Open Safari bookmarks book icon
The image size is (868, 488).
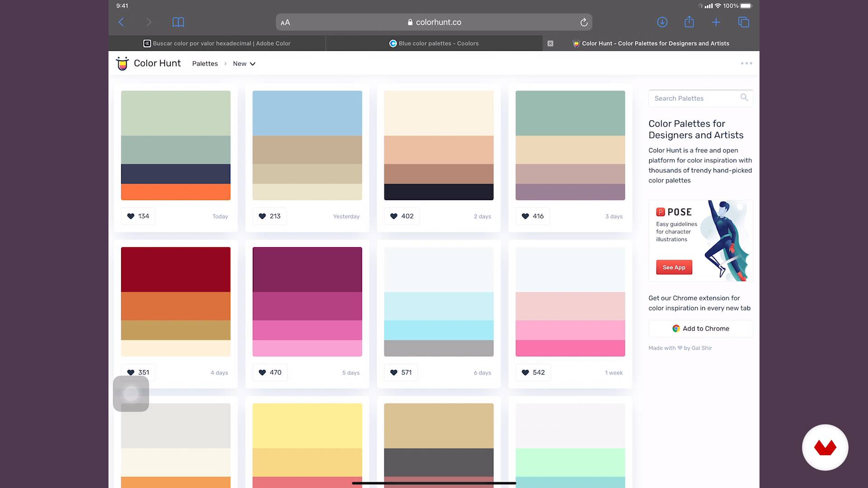tap(178, 22)
